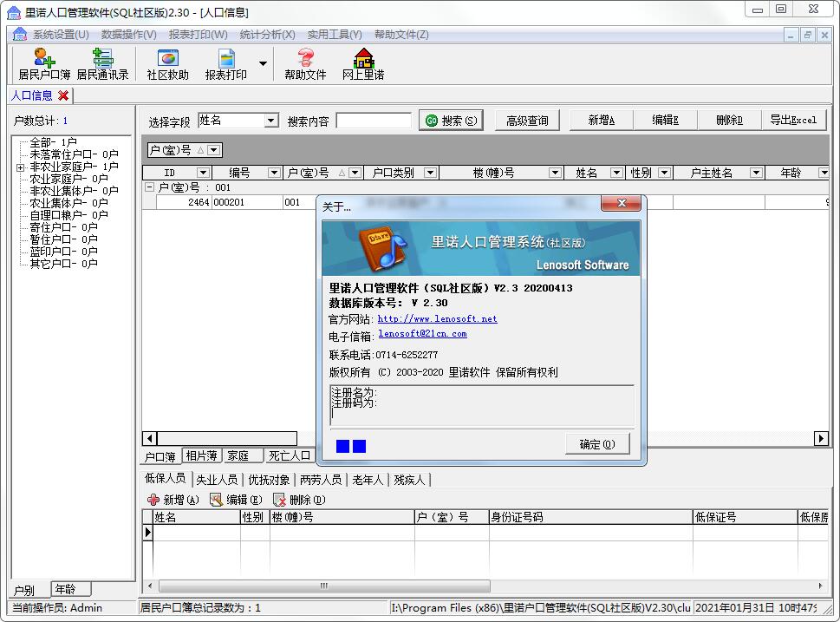Switch to the 死亡人口 tab
The width and height of the screenshot is (840, 622).
tap(290, 455)
